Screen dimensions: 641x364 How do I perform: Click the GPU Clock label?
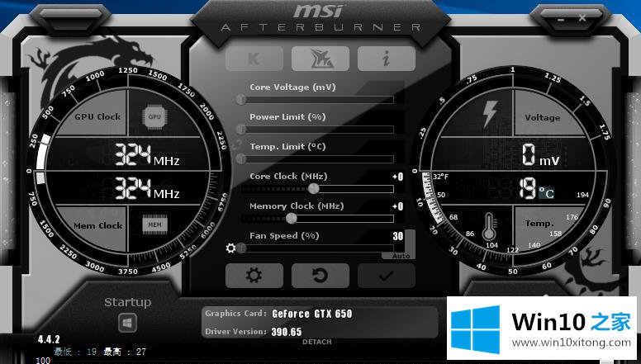[x=97, y=117]
